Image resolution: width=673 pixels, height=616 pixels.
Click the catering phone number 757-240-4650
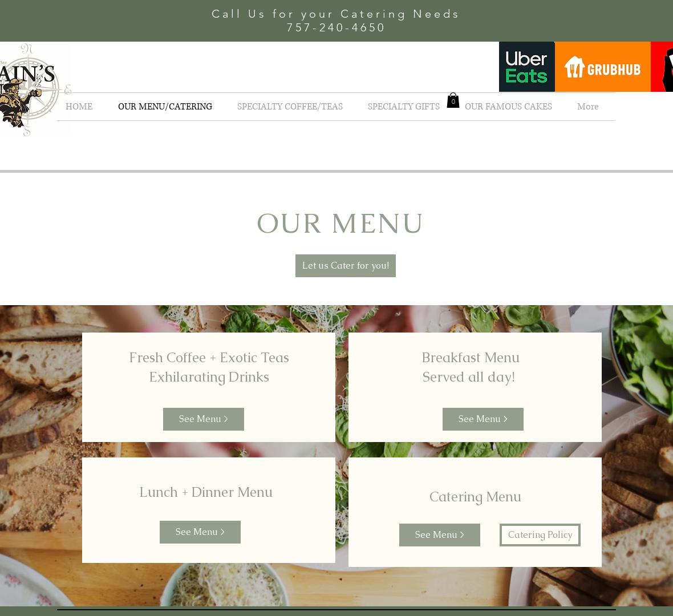[336, 27]
